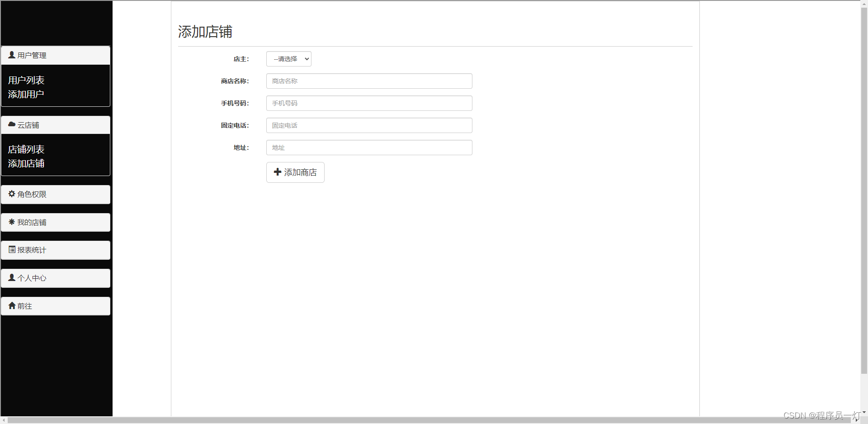Click the cloud icon beside 云店铺
This screenshot has width=868, height=424.
tap(12, 124)
